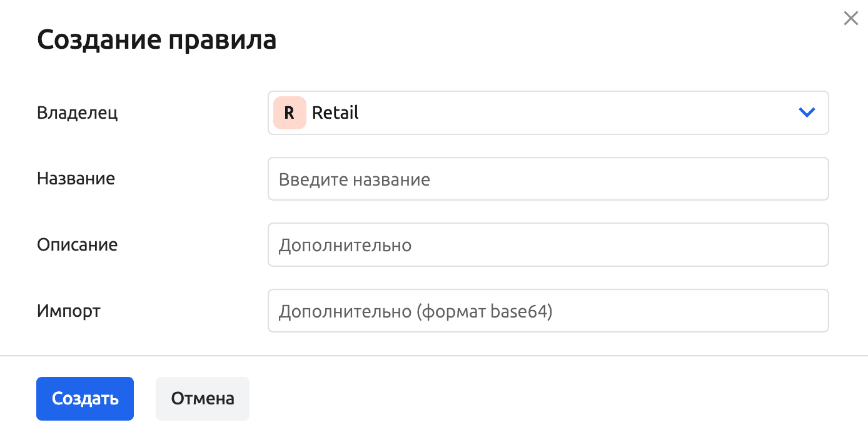
Task: Click the divider line above Создать
Action: pos(434,356)
